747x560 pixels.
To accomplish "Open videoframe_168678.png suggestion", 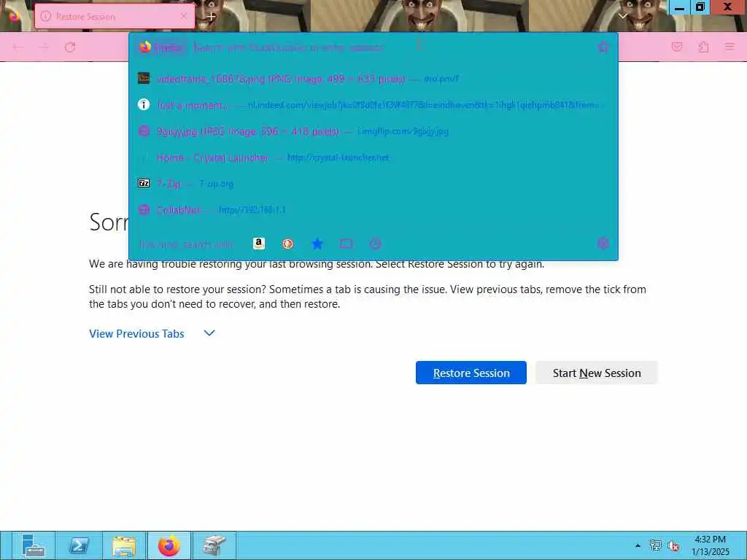I will tap(373, 79).
